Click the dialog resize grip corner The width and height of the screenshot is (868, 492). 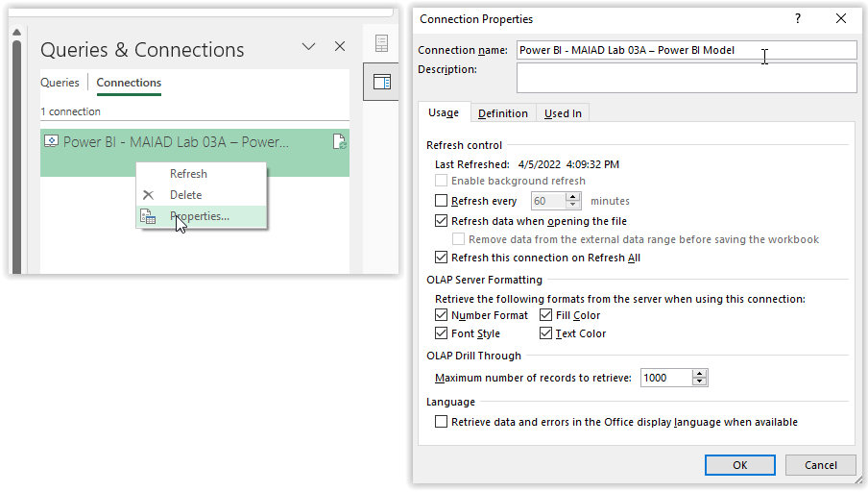click(858, 480)
